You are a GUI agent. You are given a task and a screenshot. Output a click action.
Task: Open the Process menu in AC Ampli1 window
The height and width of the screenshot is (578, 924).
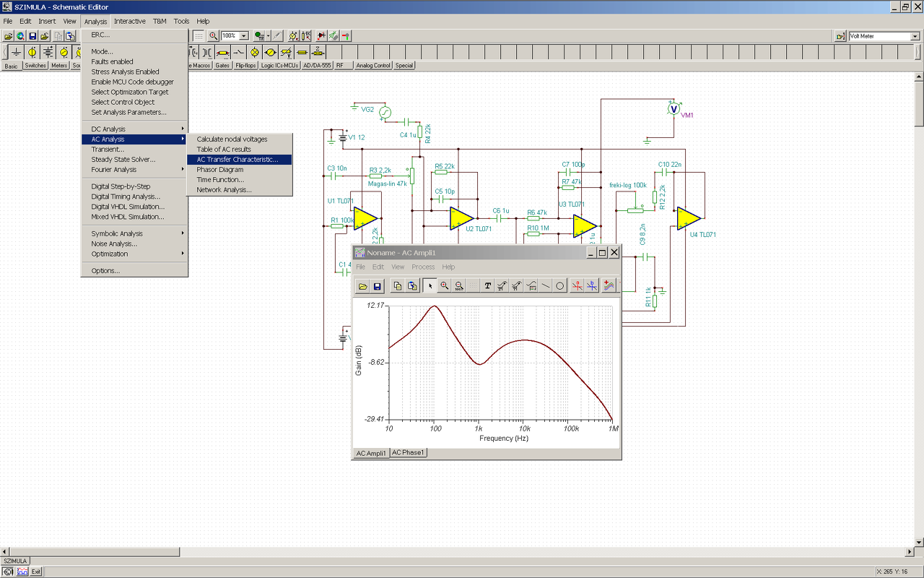(423, 267)
